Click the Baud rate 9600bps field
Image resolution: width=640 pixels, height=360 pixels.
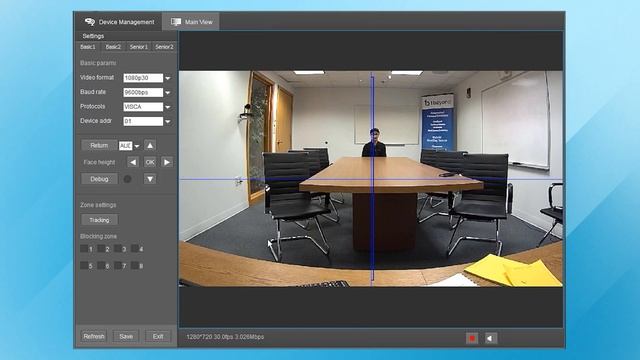pos(143,93)
